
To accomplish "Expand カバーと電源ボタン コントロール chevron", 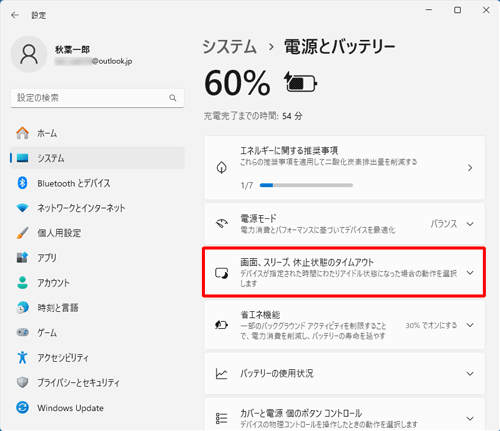I will pos(470,418).
